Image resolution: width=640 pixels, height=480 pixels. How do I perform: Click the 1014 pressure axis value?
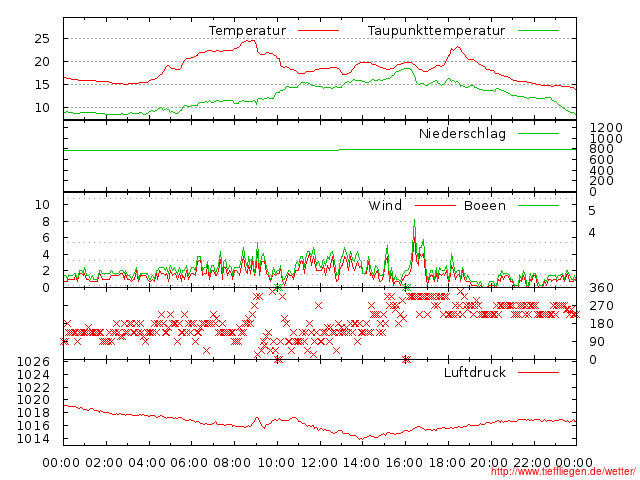click(x=33, y=439)
